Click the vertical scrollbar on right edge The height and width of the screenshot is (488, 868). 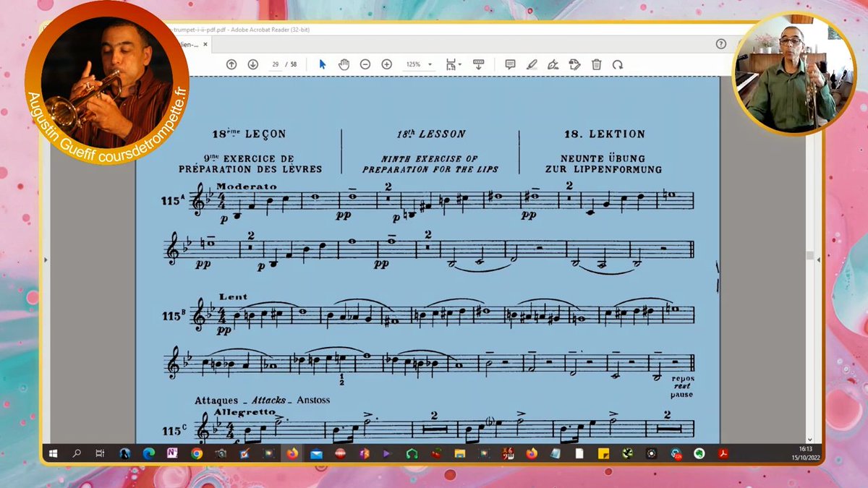(x=809, y=257)
